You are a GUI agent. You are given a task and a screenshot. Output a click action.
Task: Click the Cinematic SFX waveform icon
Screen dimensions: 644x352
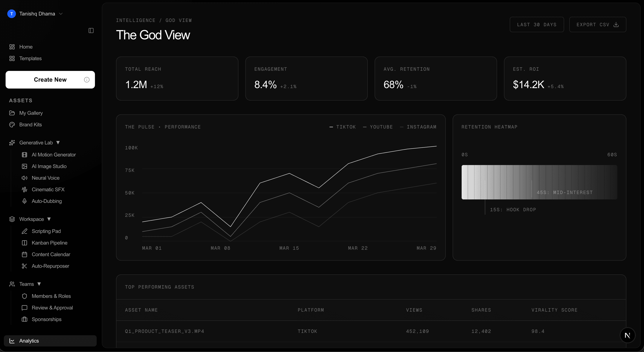click(x=24, y=189)
